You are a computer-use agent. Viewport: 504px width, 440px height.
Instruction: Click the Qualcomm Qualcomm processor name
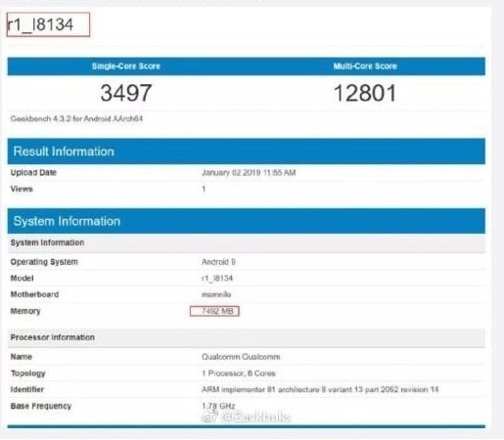pyautogui.click(x=241, y=357)
